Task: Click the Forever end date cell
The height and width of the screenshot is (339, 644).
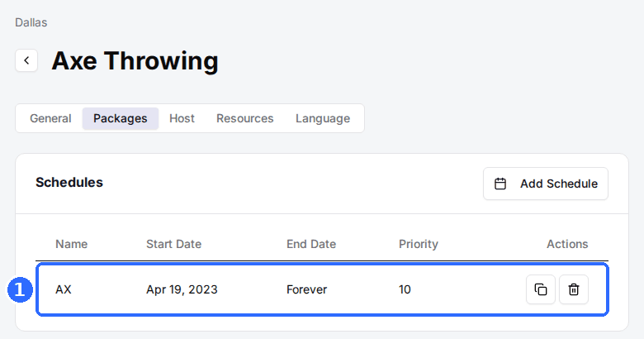Action: pos(307,289)
